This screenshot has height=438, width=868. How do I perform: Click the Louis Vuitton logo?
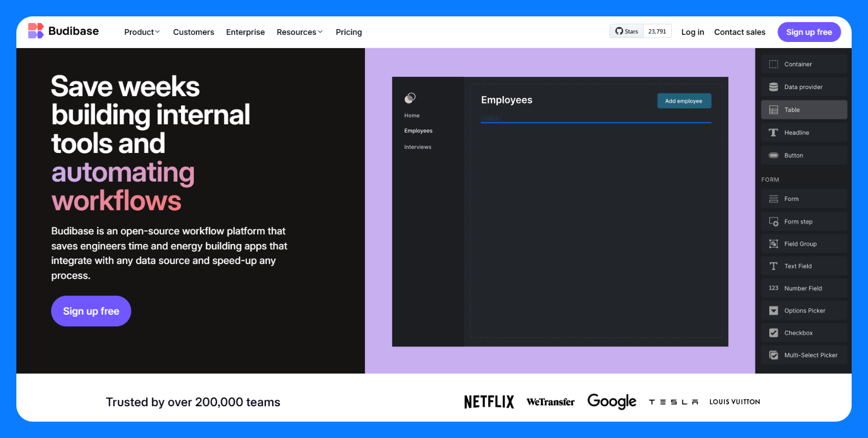click(735, 402)
